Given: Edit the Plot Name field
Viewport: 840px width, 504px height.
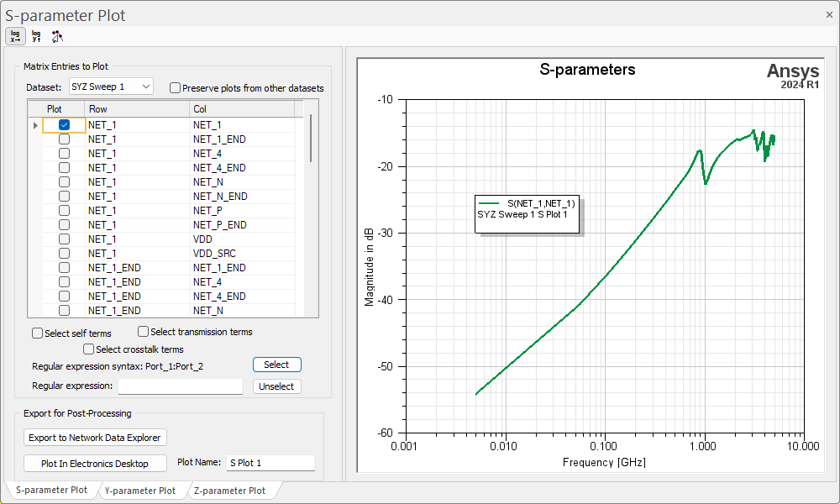Looking at the screenshot, I should coord(270,463).
